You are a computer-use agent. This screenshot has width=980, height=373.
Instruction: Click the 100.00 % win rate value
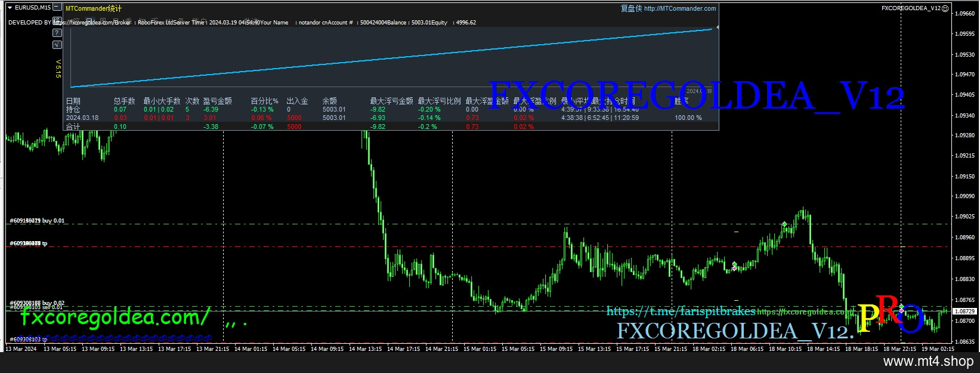pyautogui.click(x=688, y=118)
